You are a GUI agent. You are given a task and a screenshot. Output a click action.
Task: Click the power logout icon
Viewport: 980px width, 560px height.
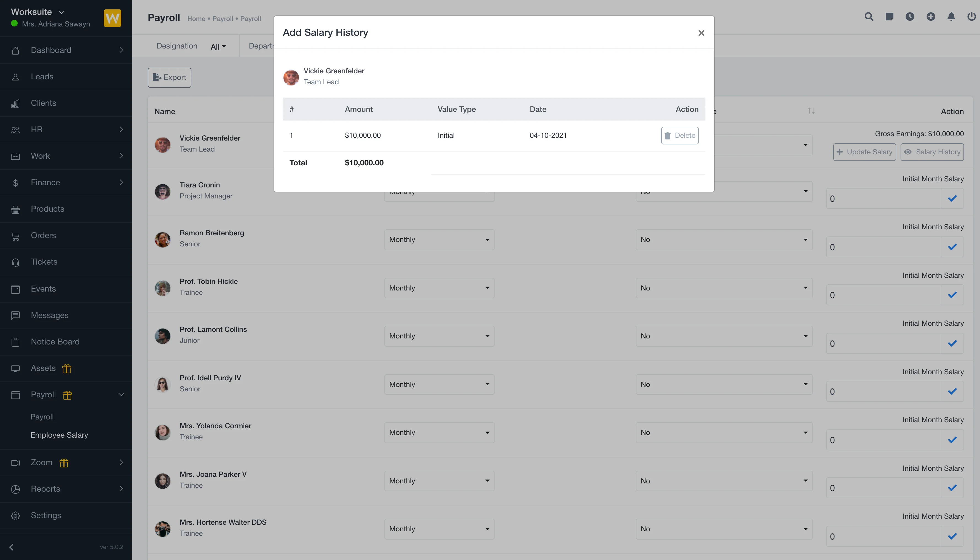click(x=971, y=17)
